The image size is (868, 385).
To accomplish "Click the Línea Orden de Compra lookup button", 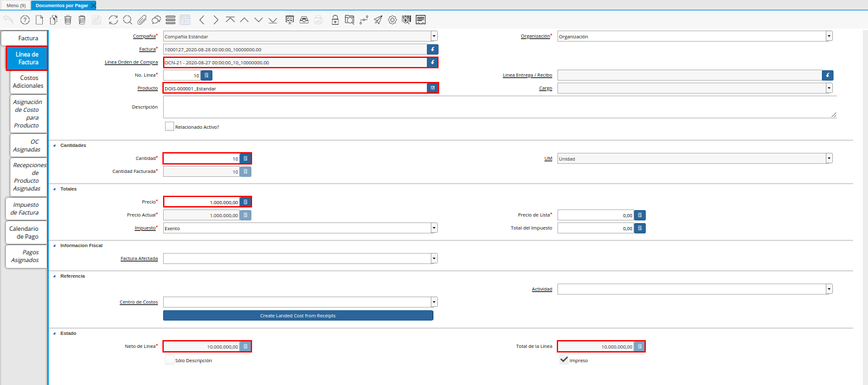I will [433, 62].
